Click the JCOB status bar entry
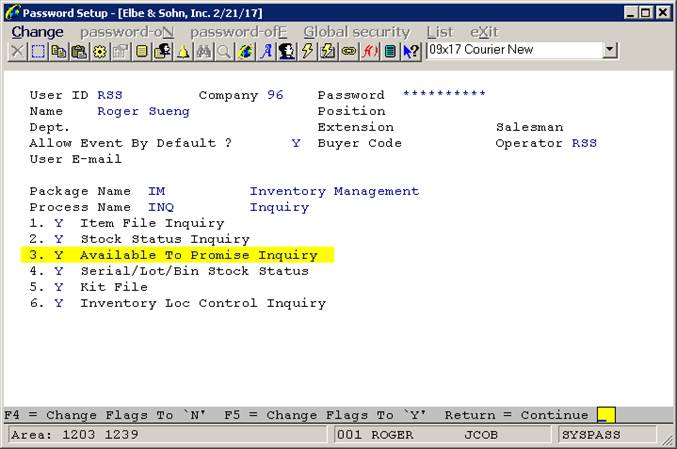Screen dimensions: 677x449 click(481, 435)
